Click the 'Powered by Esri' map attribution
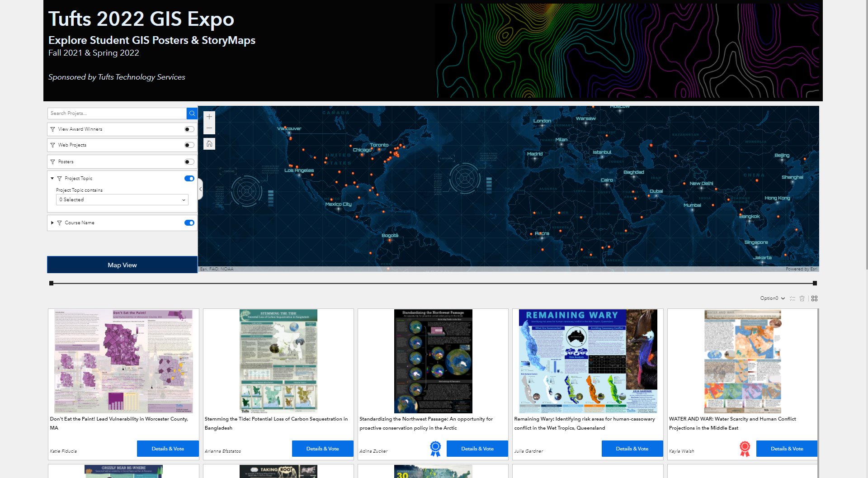The height and width of the screenshot is (478, 868). (801, 269)
